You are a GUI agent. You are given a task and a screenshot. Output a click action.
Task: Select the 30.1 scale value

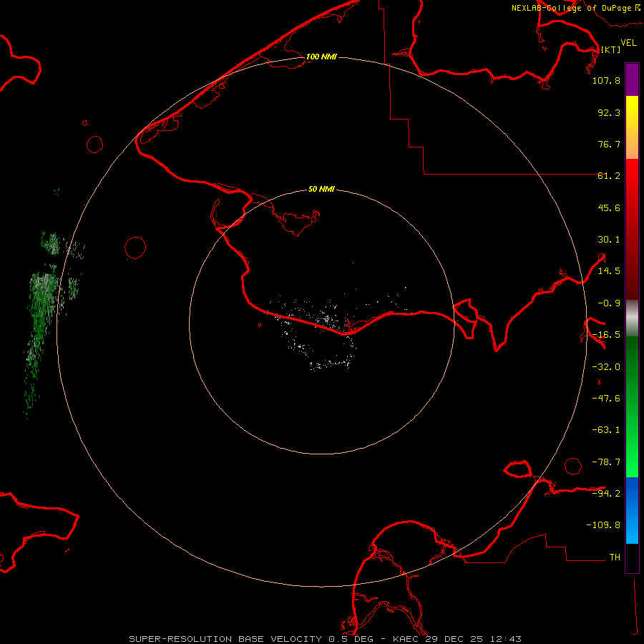(609, 240)
